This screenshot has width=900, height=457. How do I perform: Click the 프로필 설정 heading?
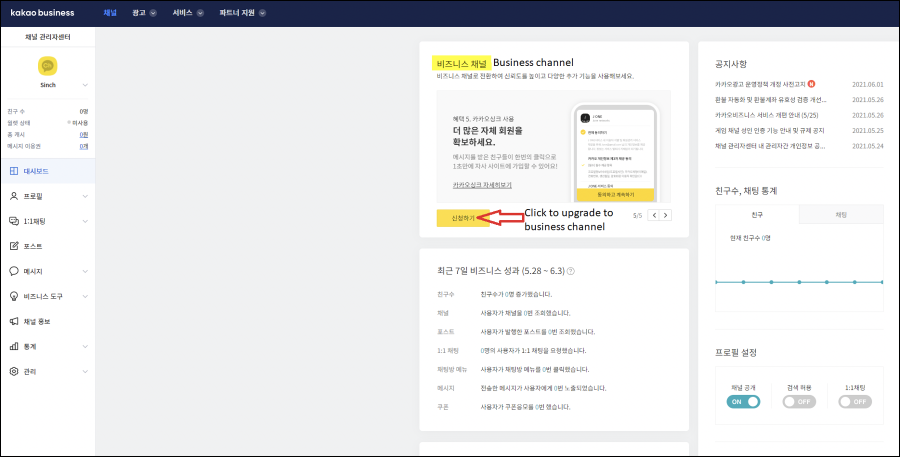click(736, 352)
